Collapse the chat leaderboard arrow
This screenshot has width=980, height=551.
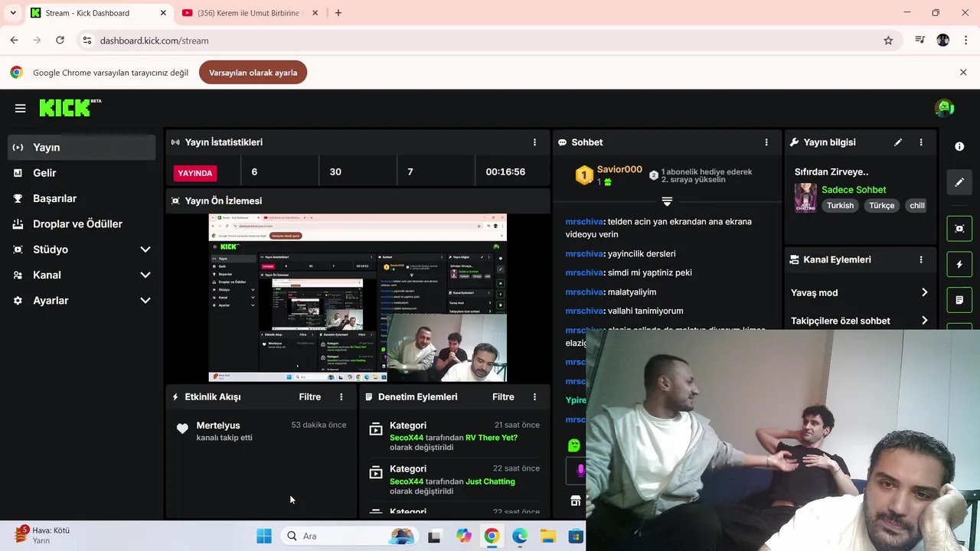[667, 201]
